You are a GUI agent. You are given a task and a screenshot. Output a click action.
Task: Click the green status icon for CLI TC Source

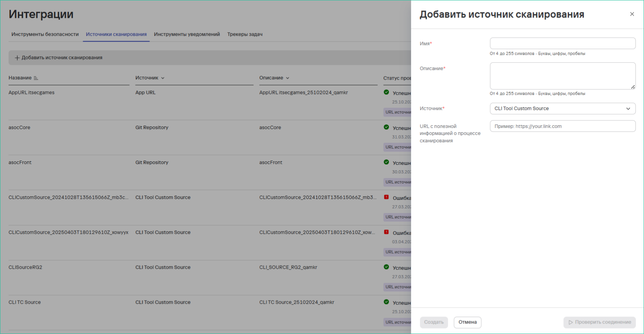pos(386,302)
